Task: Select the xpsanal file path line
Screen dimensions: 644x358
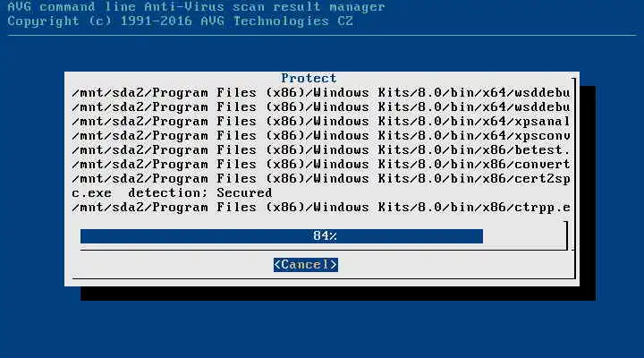Action: (x=321, y=121)
